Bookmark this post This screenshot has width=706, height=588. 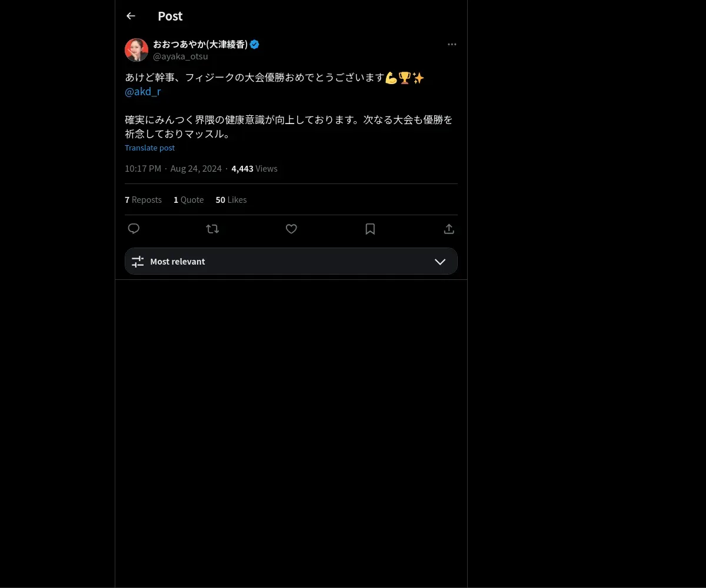pyautogui.click(x=370, y=229)
